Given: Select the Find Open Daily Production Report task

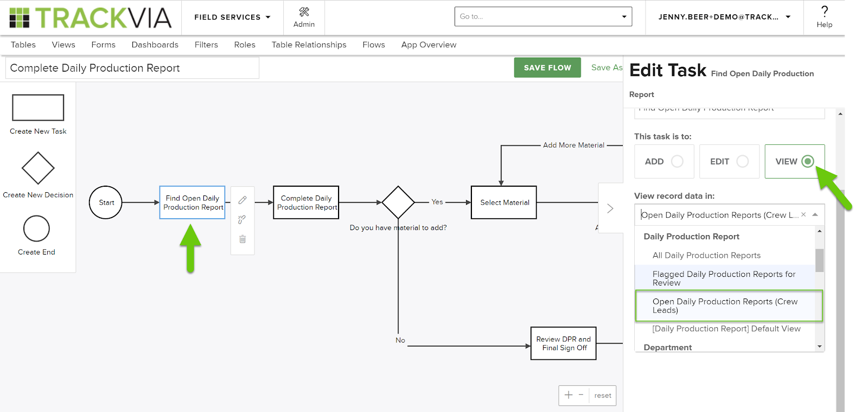Looking at the screenshot, I should (192, 202).
